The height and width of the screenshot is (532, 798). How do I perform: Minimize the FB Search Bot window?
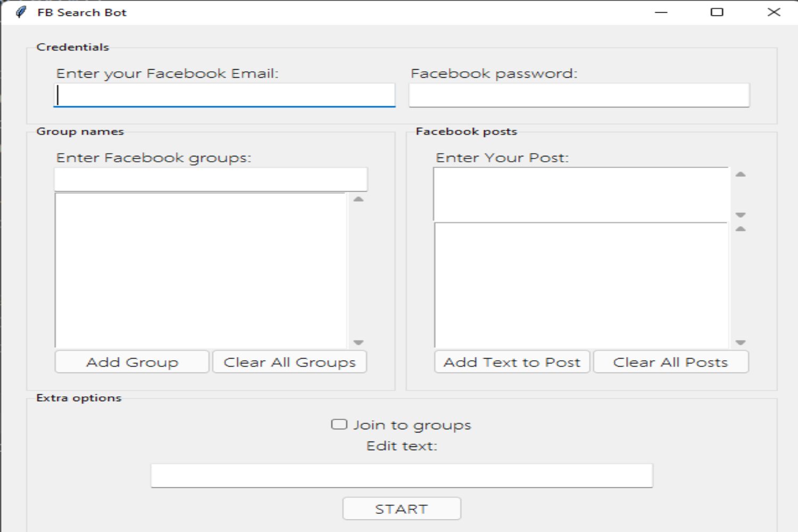[661, 12]
